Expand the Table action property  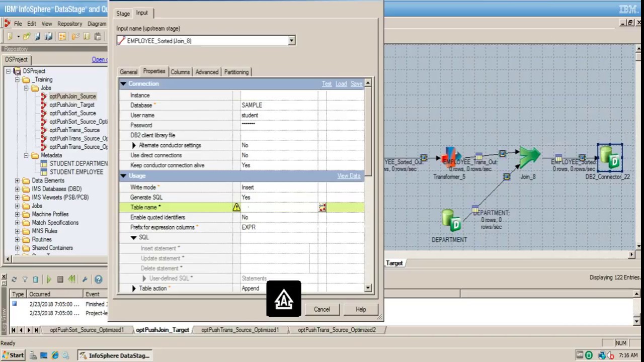(x=134, y=289)
